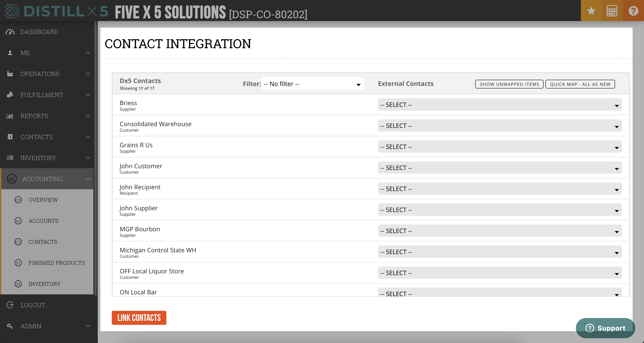Click the Accounting AC circle icon
644x343 pixels.
point(12,179)
